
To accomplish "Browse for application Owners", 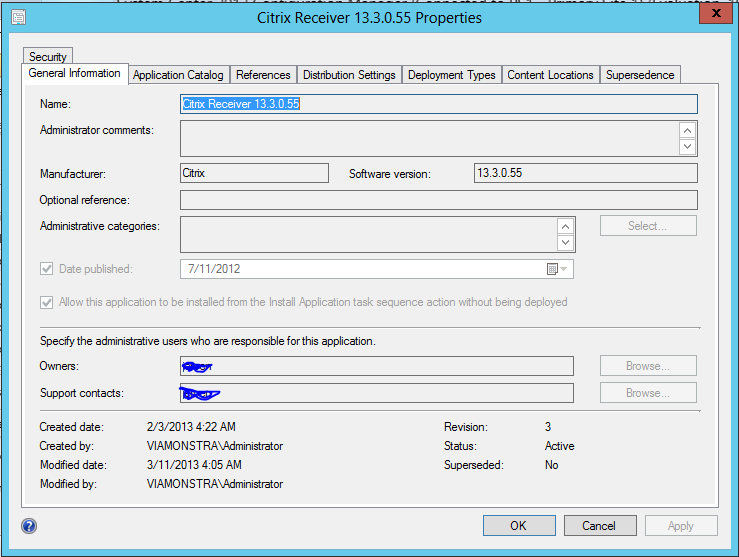I will [x=648, y=366].
